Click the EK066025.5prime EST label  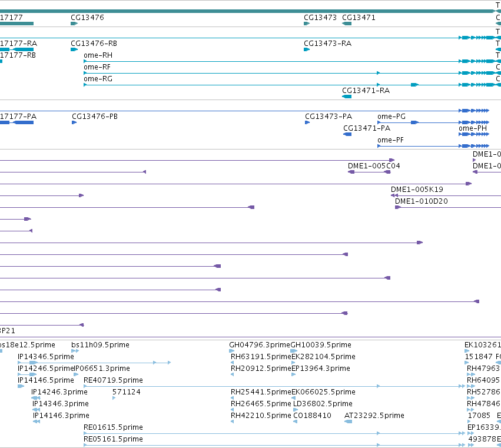[x=323, y=392]
